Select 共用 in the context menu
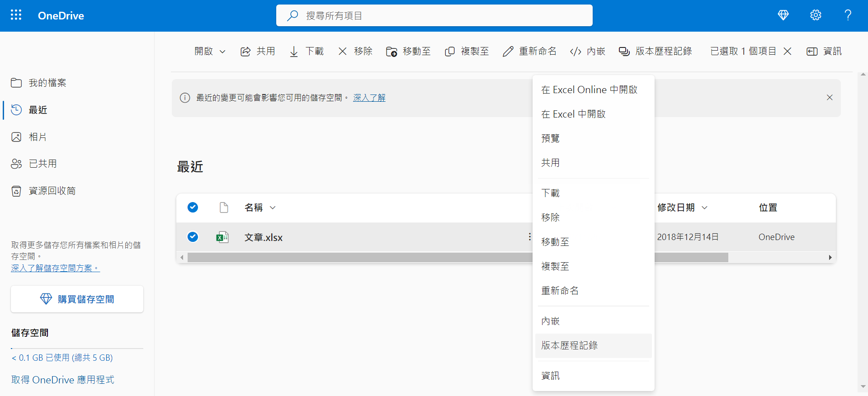Image resolution: width=868 pixels, height=396 pixels. [594, 163]
